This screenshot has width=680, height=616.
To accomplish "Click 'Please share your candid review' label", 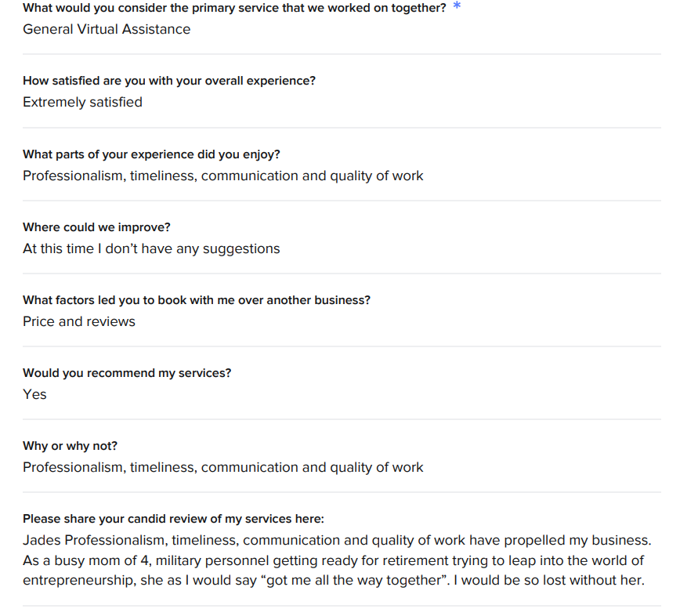I will (x=173, y=519).
